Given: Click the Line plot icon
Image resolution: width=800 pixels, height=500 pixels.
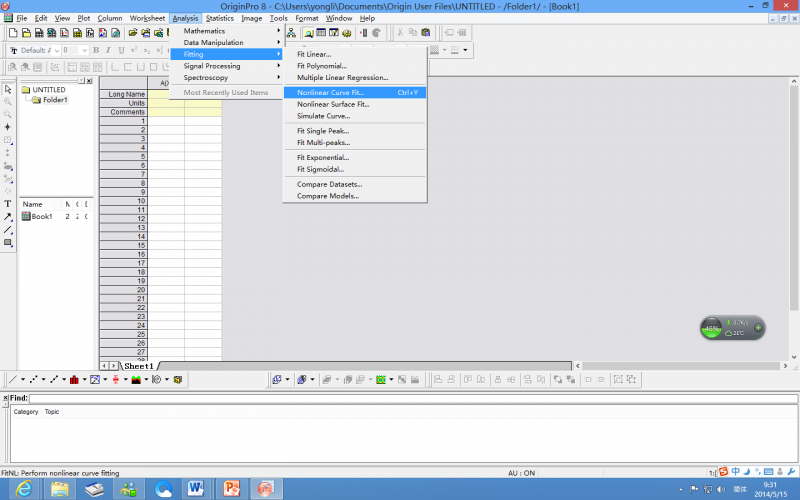Looking at the screenshot, I should click(x=13, y=380).
